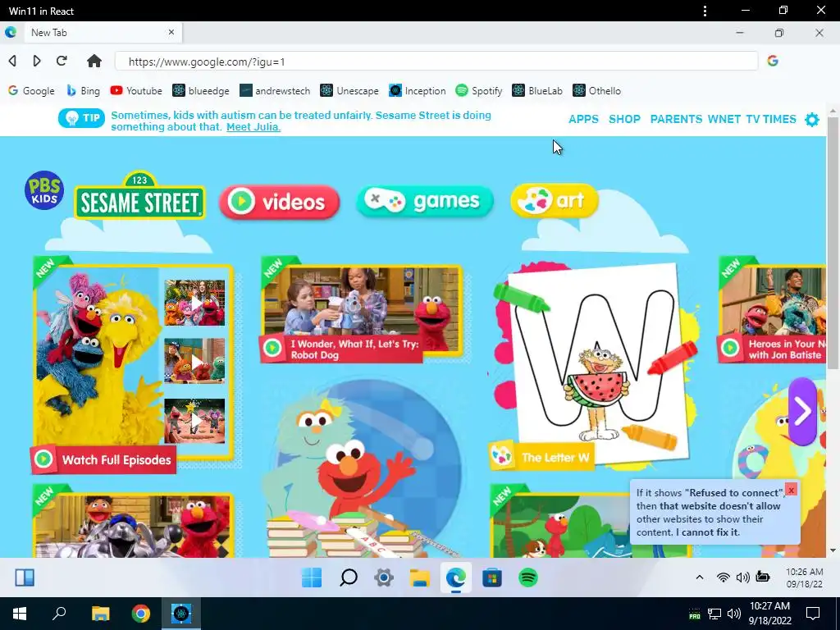Viewport: 840px width, 630px height.
Task: Play the top full episode thumbnail
Action: tap(194, 303)
